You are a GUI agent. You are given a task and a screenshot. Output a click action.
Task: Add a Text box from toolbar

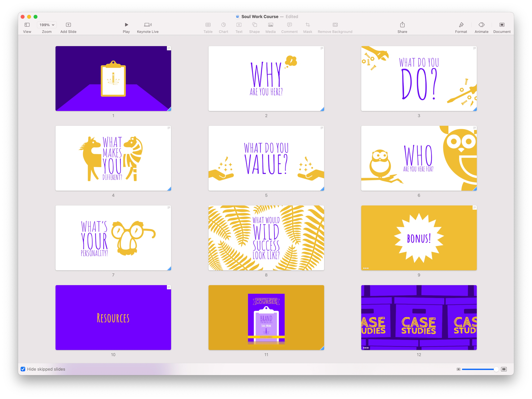(x=239, y=25)
